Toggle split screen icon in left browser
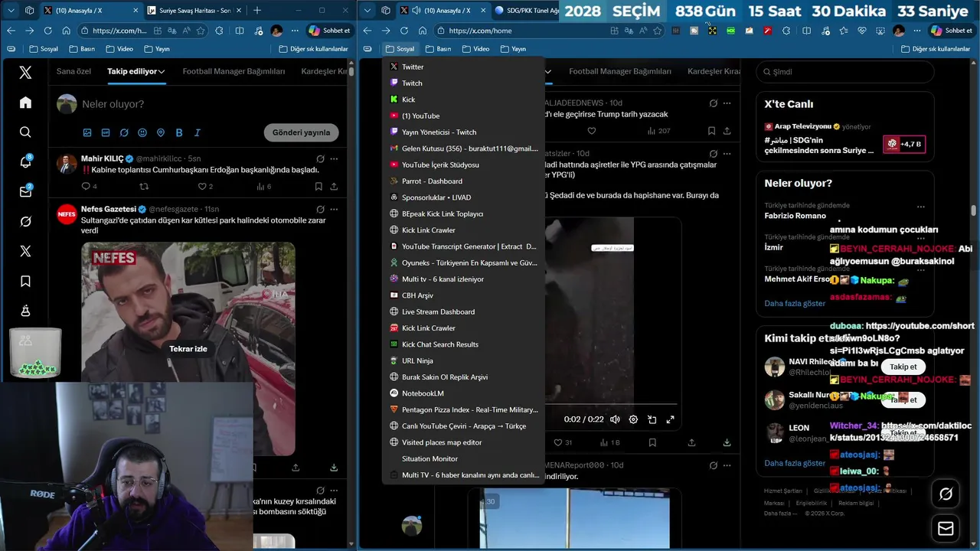 click(239, 31)
